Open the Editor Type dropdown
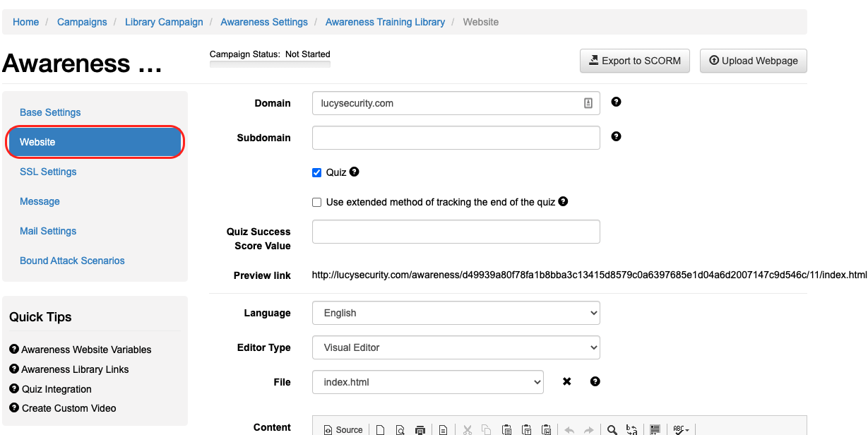Viewport: 868px width, 435px height. 456,347
